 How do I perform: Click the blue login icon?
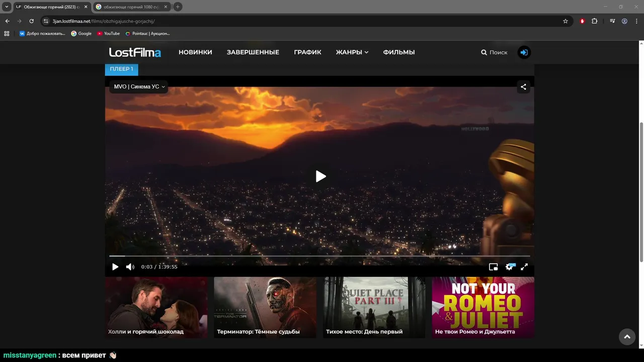coord(524,52)
